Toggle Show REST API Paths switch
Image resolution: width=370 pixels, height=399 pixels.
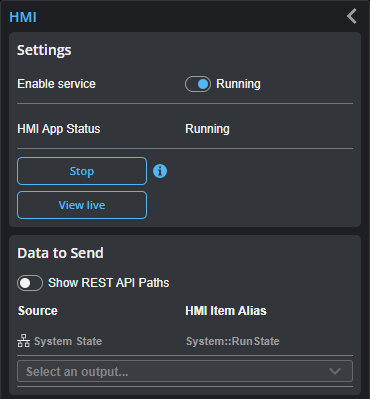[30, 283]
